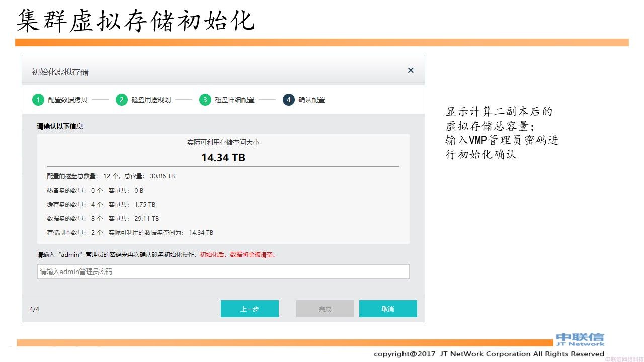Click the 14.34 TB headline value
The width and height of the screenshot is (644, 362).
[223, 157]
